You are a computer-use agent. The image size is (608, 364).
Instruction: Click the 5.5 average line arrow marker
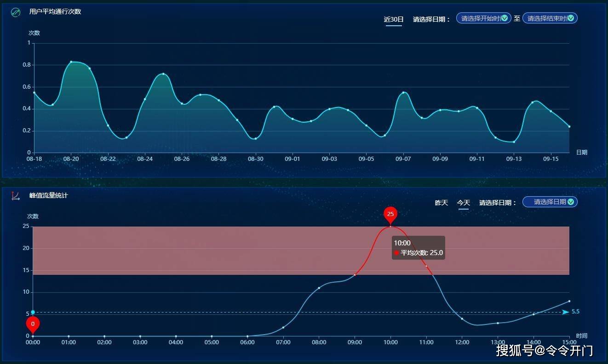click(x=565, y=312)
